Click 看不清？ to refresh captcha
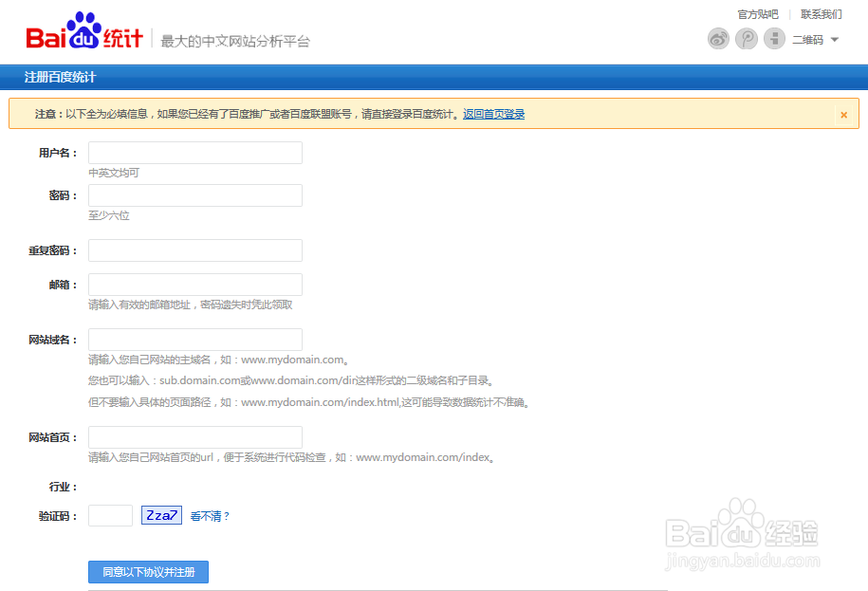This screenshot has height=591, width=868. pyautogui.click(x=211, y=516)
